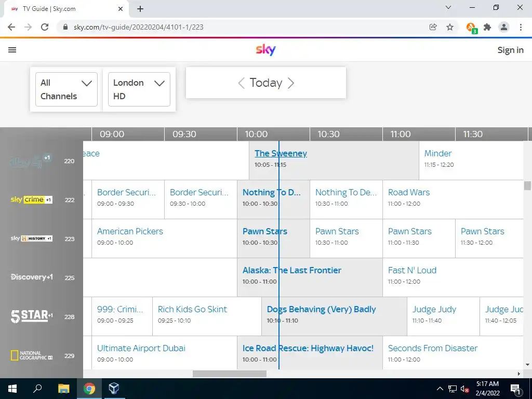Image resolution: width=532 pixels, height=399 pixels.
Task: Click Sign in link
Action: (510, 50)
